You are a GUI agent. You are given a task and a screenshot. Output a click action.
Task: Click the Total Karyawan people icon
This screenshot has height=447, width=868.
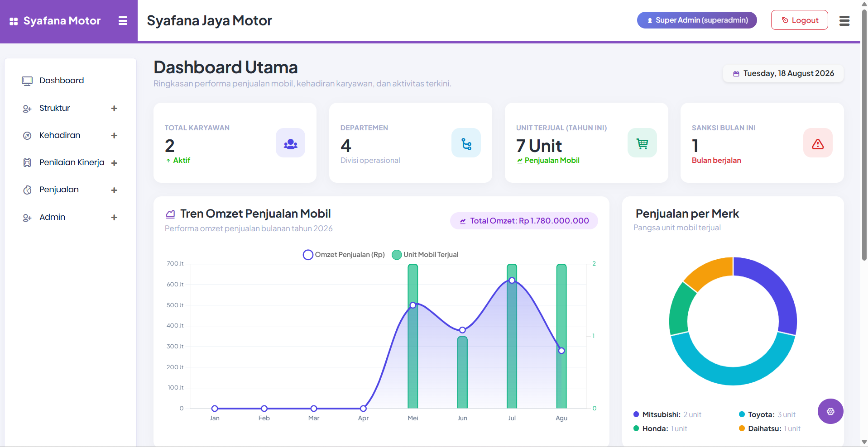pyautogui.click(x=290, y=143)
